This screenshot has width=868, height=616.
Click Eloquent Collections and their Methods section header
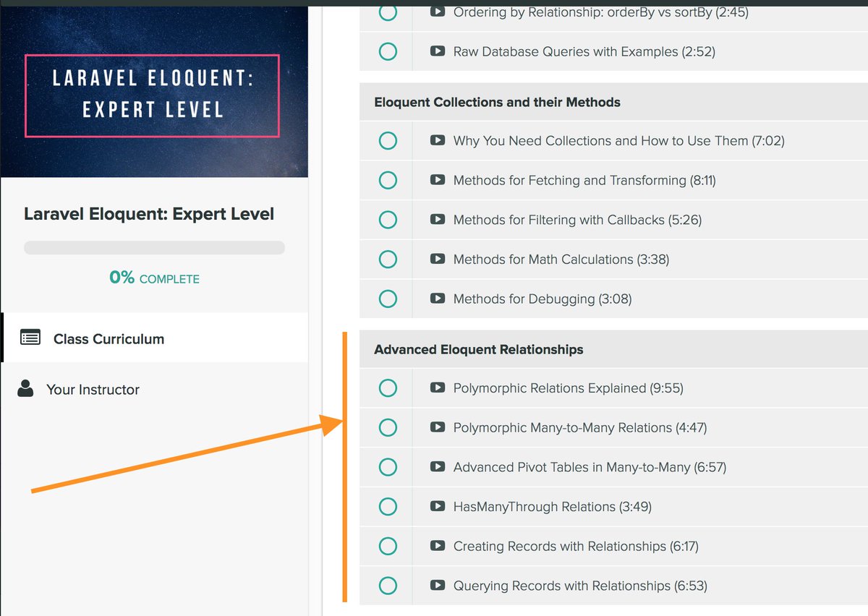tap(613, 102)
